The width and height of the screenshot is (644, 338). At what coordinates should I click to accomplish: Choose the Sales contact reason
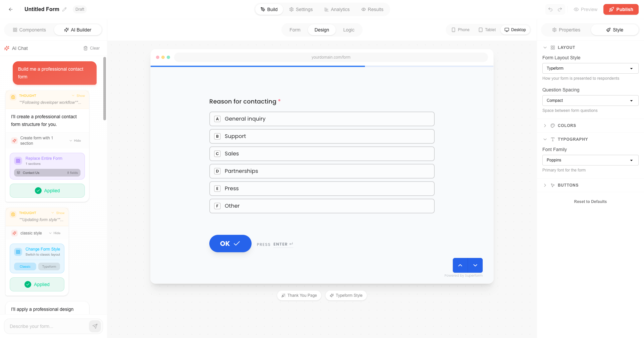[x=322, y=153]
